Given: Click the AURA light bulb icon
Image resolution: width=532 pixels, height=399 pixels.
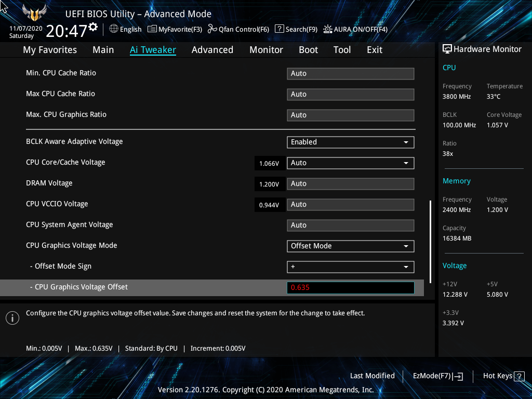Looking at the screenshot, I should pyautogui.click(x=327, y=29).
